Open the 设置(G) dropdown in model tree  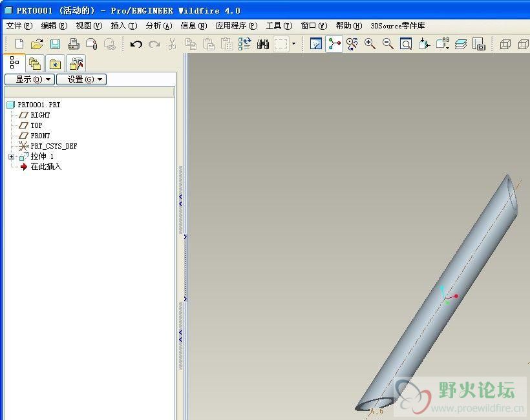pyautogui.click(x=81, y=79)
